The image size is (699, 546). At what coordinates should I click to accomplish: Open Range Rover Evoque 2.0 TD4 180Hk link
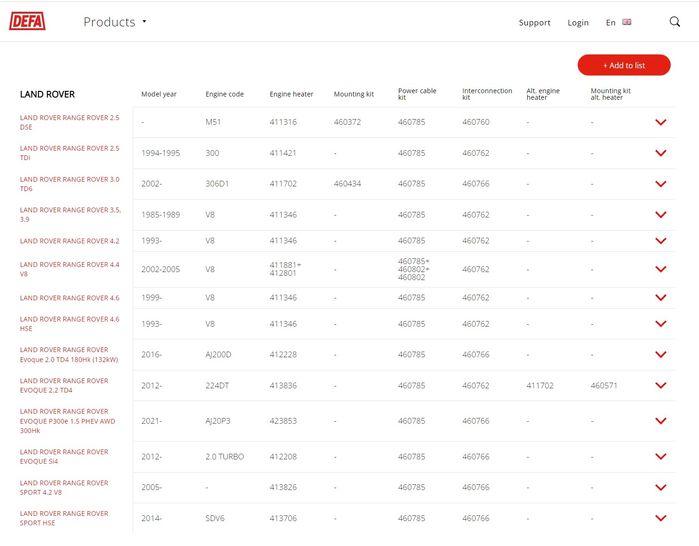69,355
